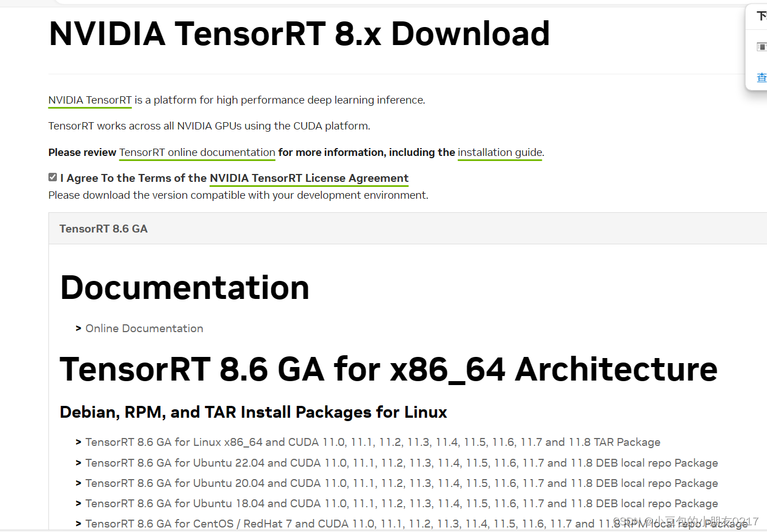This screenshot has height=532, width=767.
Task: Open the NVIDIA TensorRT platform link
Action: tap(90, 100)
